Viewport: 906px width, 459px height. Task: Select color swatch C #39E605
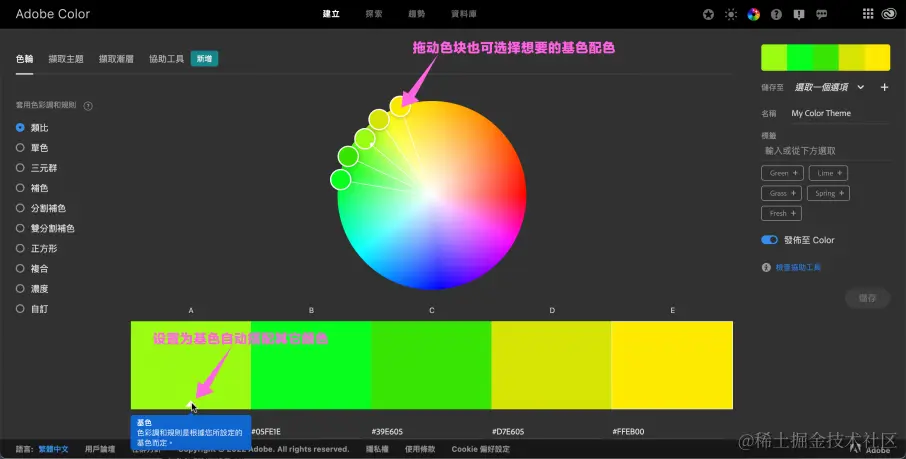click(431, 365)
